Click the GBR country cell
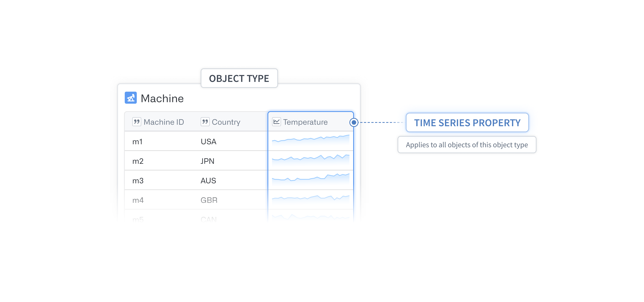The width and height of the screenshot is (644, 302). click(x=209, y=200)
